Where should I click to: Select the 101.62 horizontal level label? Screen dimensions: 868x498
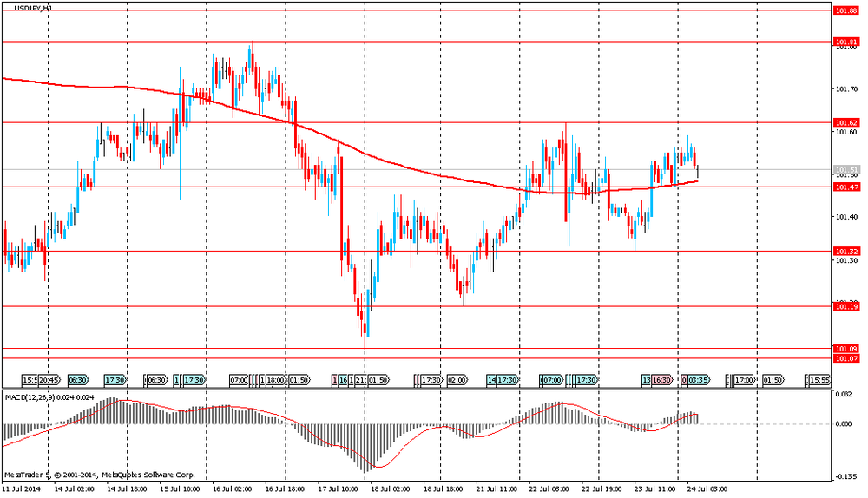pyautogui.click(x=845, y=122)
